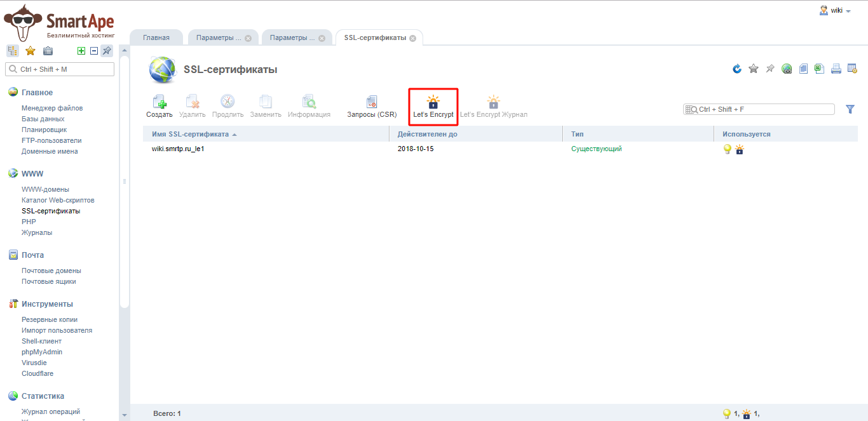The width and height of the screenshot is (868, 421).
Task: Print the SSL certificates list
Action: pos(836,69)
